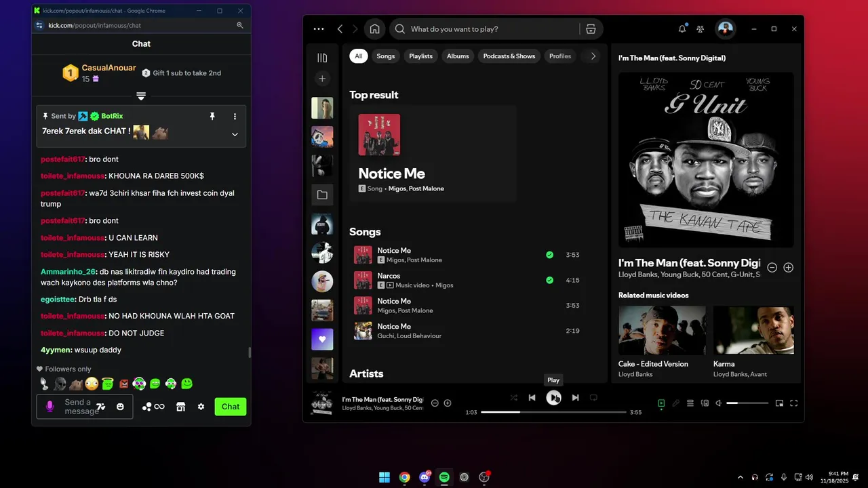Screen dimensions: 868x488
Task: Open Liked Songs heart playlist in the sidebar
Action: tap(322, 339)
